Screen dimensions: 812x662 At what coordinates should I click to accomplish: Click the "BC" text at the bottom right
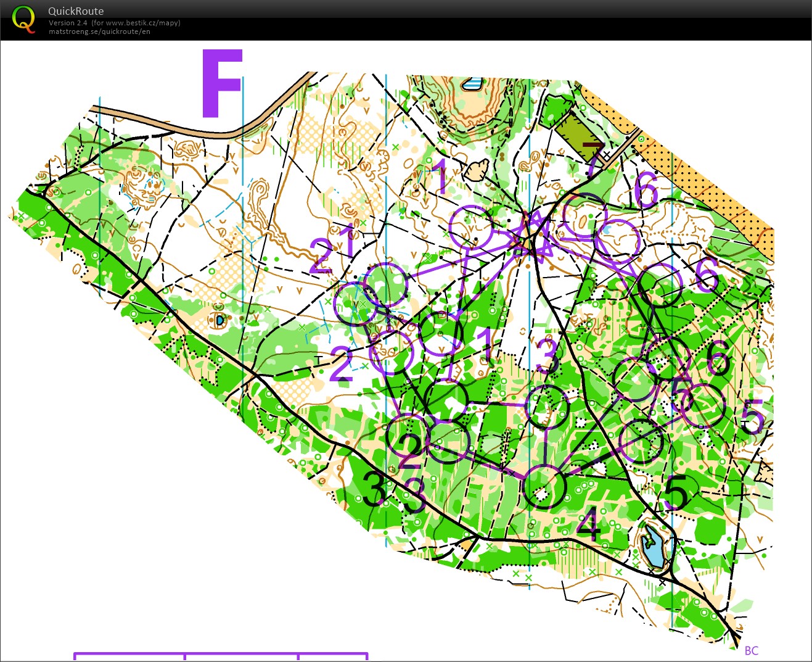click(753, 651)
